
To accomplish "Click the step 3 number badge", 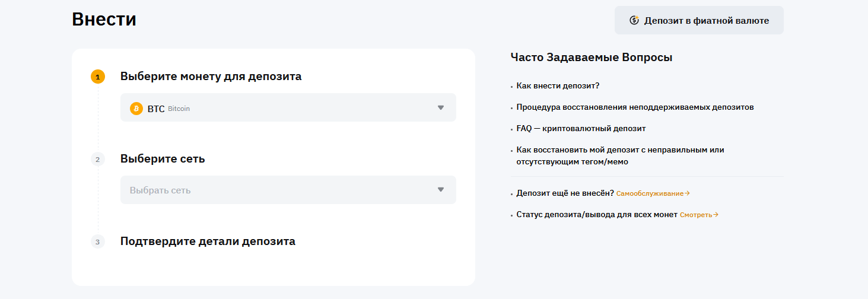I will [98, 241].
